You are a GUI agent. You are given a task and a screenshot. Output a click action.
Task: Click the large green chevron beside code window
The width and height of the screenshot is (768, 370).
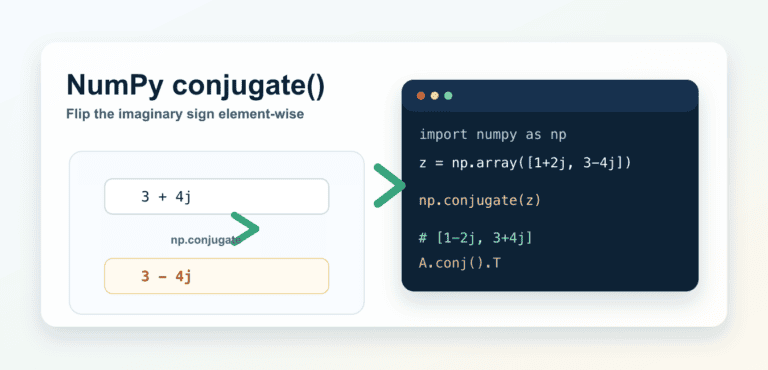390,185
